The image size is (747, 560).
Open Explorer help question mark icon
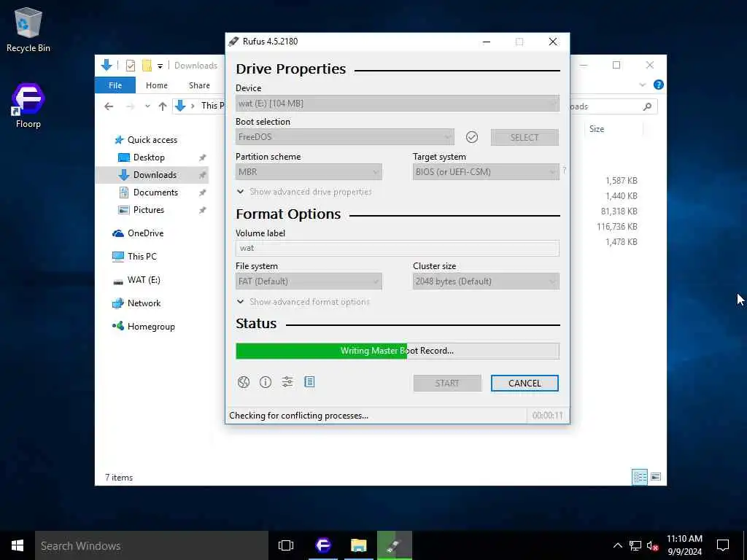tap(659, 85)
